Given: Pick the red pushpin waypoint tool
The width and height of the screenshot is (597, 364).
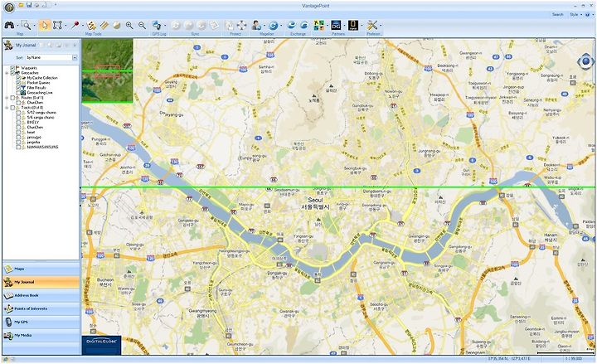Looking at the screenshot, I should [75, 25].
